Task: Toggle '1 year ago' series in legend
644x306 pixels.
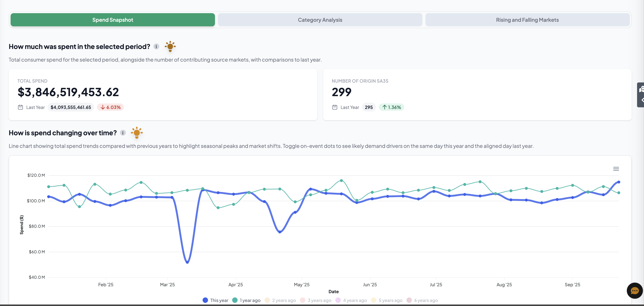Action: click(247, 300)
